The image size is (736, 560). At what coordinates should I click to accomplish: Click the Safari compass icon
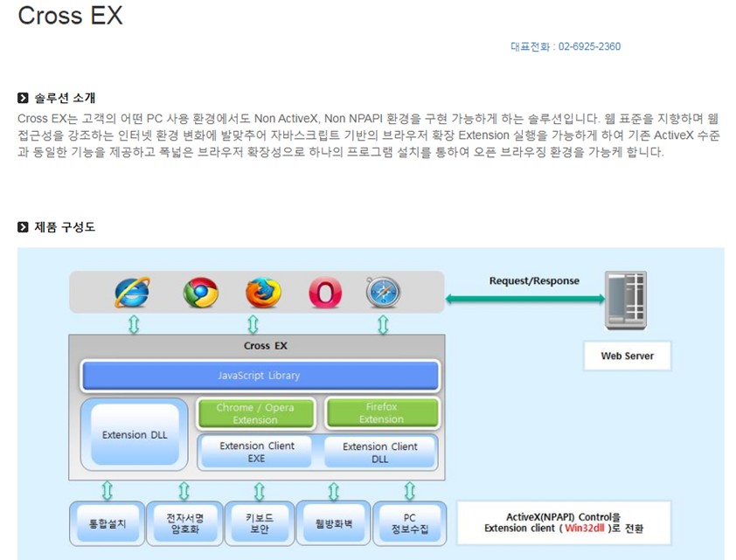click(x=384, y=292)
